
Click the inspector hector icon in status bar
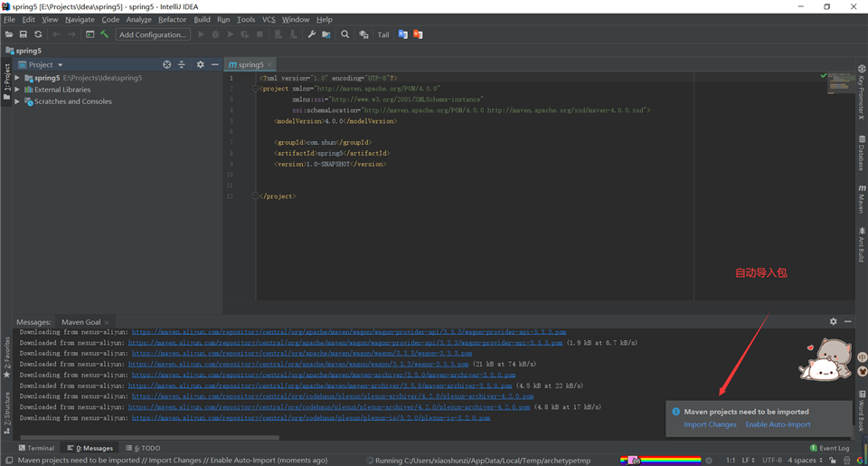[x=847, y=461]
